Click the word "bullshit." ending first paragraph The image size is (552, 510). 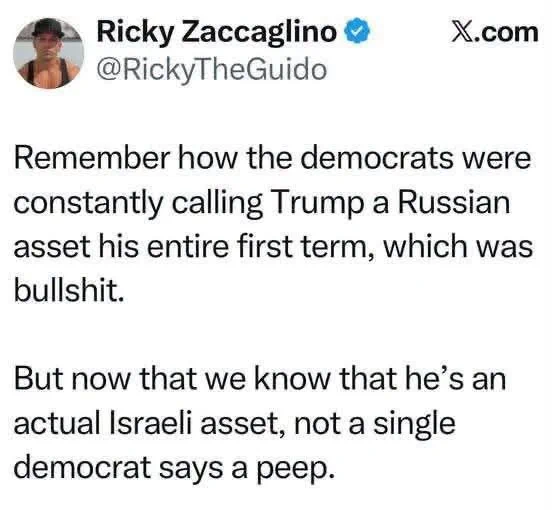(69, 290)
